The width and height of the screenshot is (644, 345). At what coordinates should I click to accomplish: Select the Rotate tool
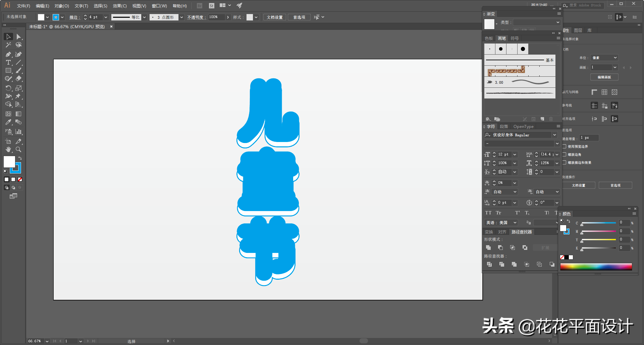(8, 88)
